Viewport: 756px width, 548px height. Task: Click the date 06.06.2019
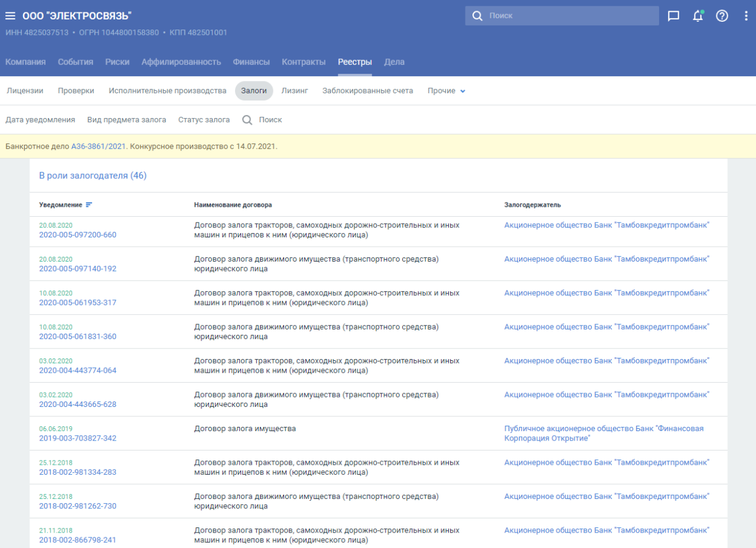pyautogui.click(x=56, y=429)
